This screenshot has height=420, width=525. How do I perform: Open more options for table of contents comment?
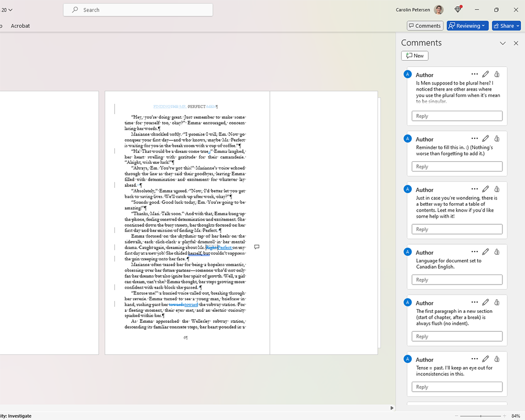click(x=475, y=189)
